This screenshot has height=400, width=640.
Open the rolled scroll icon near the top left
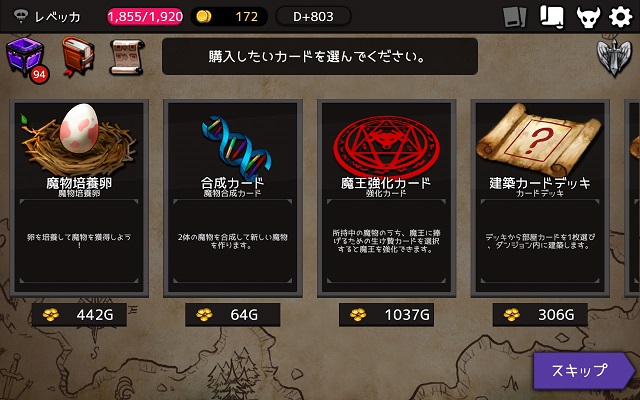click(x=127, y=57)
